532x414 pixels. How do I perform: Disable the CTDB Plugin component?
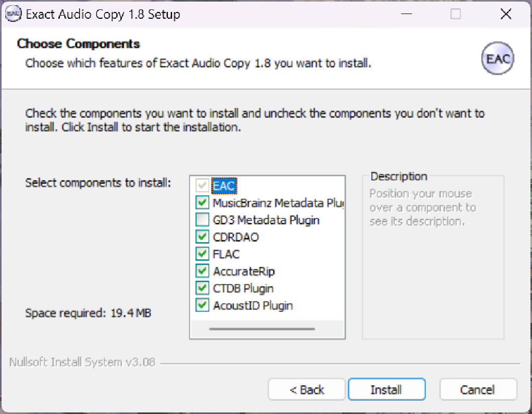click(x=202, y=288)
